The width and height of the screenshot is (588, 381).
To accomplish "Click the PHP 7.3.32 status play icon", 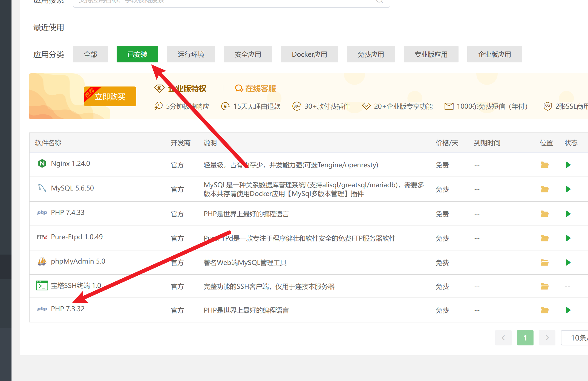I will click(x=568, y=310).
